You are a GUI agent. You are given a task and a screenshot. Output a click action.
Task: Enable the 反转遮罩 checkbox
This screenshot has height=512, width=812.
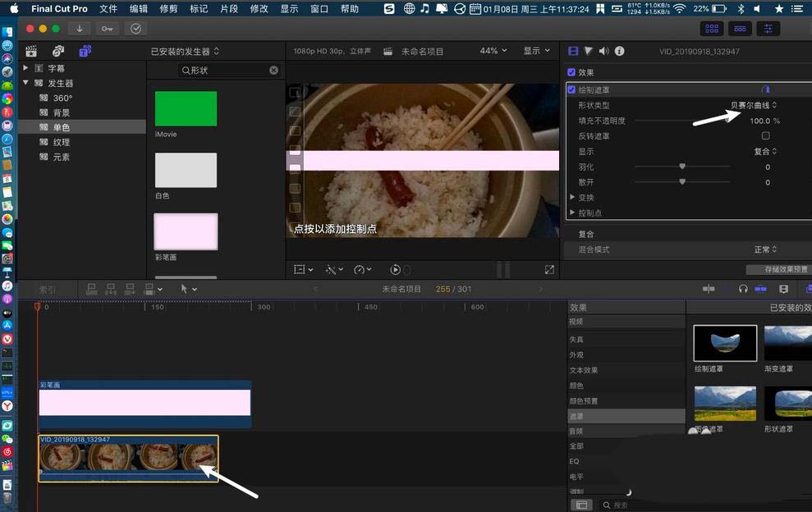[x=765, y=136]
